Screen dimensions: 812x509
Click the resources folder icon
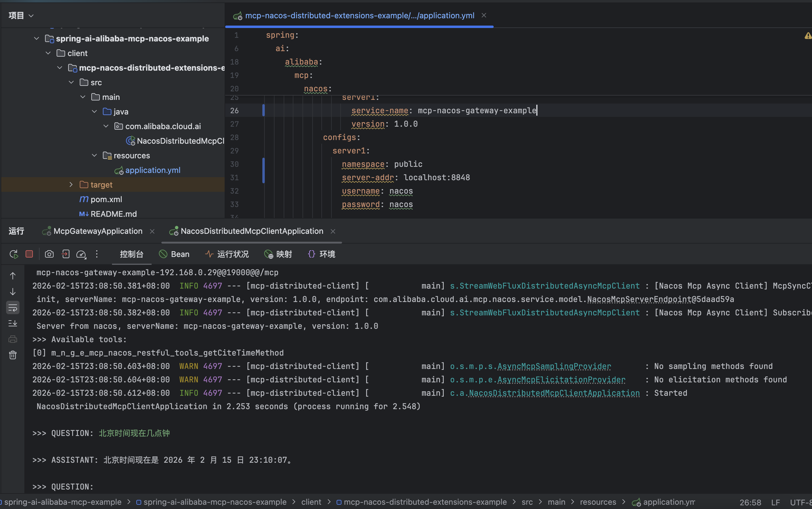tap(107, 156)
